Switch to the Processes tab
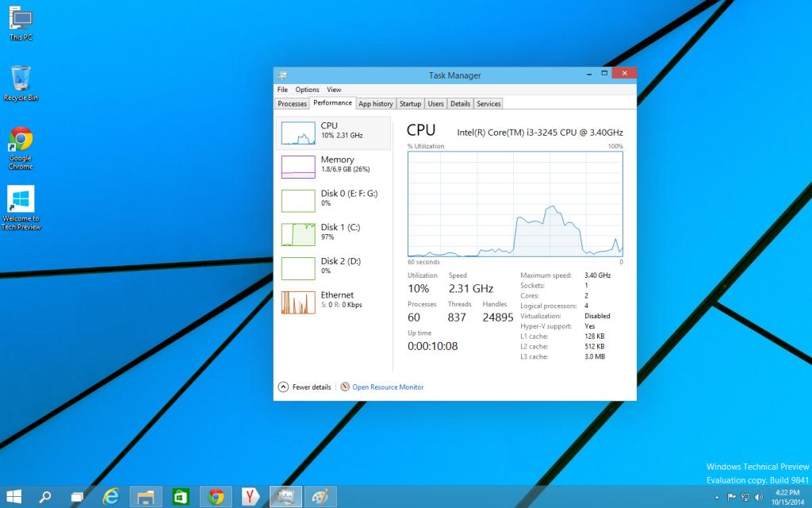Image resolution: width=812 pixels, height=508 pixels. (292, 104)
